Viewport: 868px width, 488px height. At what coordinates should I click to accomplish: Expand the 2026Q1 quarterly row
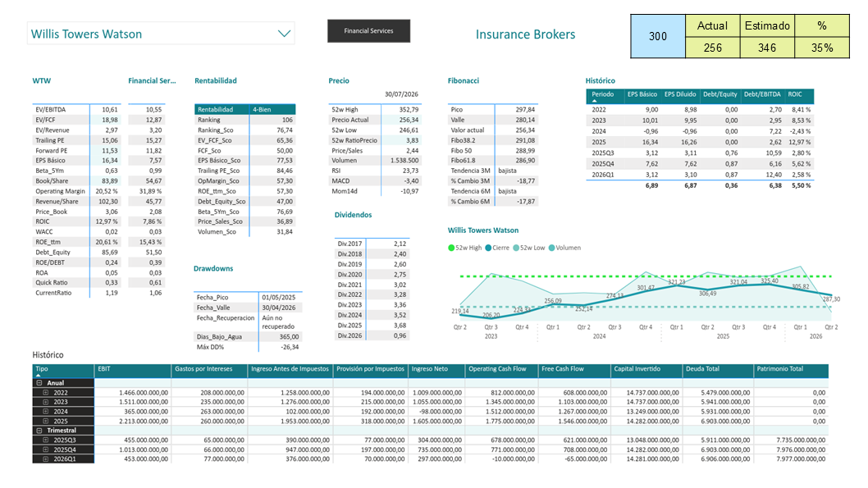point(46,459)
